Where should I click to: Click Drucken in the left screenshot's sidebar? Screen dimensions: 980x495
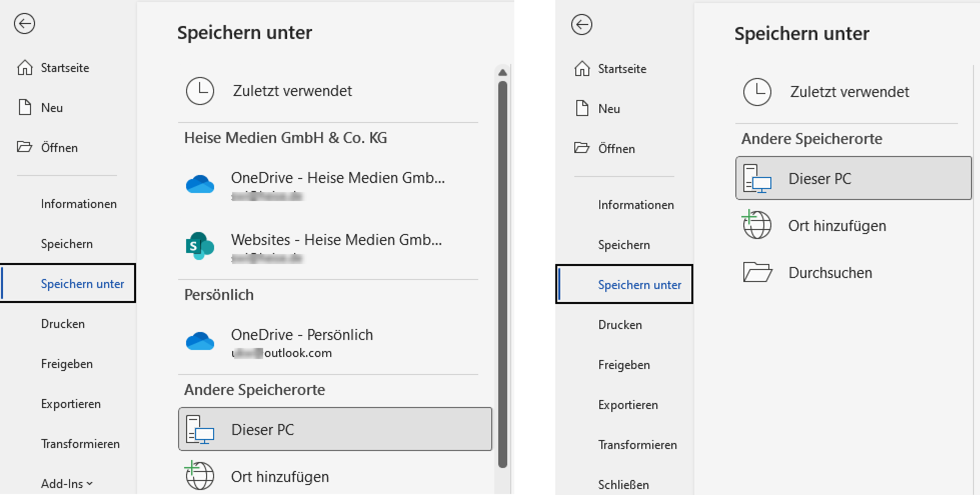(63, 324)
